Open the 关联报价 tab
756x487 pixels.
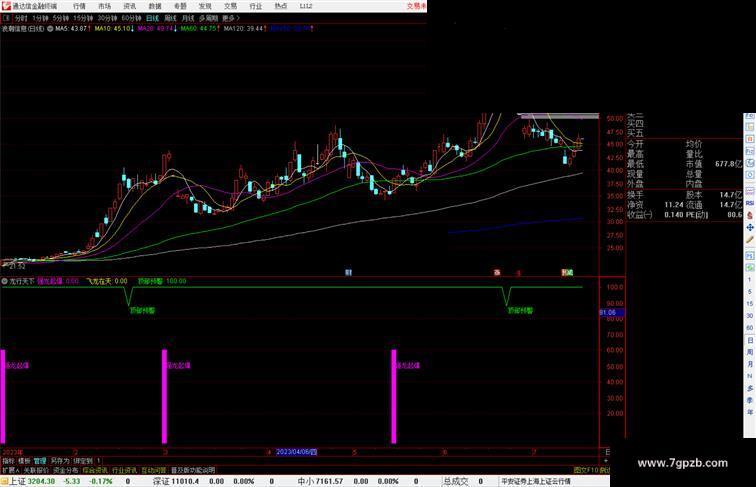pyautogui.click(x=36, y=470)
